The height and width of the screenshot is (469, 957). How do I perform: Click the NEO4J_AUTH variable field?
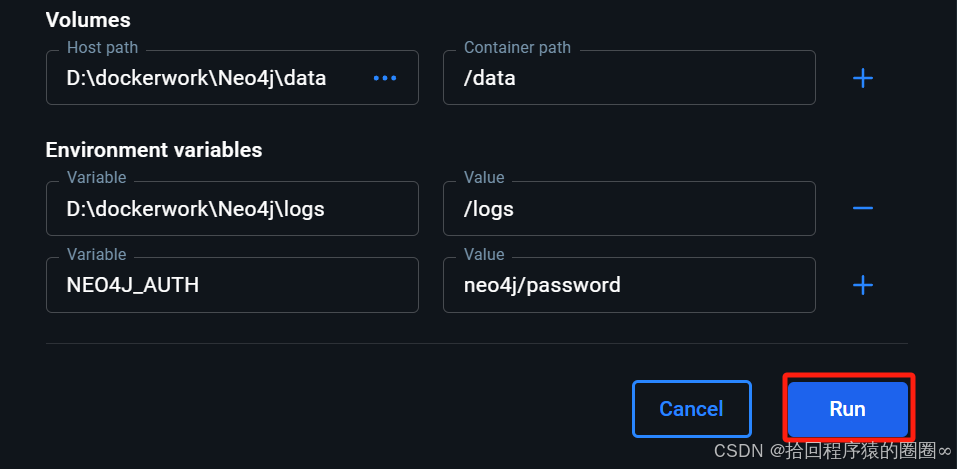click(x=231, y=285)
